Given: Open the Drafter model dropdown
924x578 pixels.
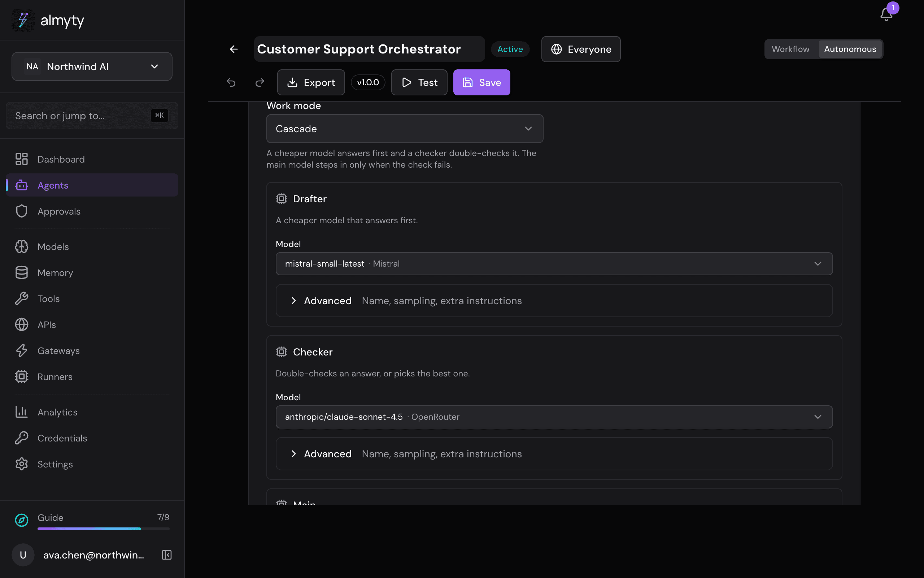Looking at the screenshot, I should (554, 264).
